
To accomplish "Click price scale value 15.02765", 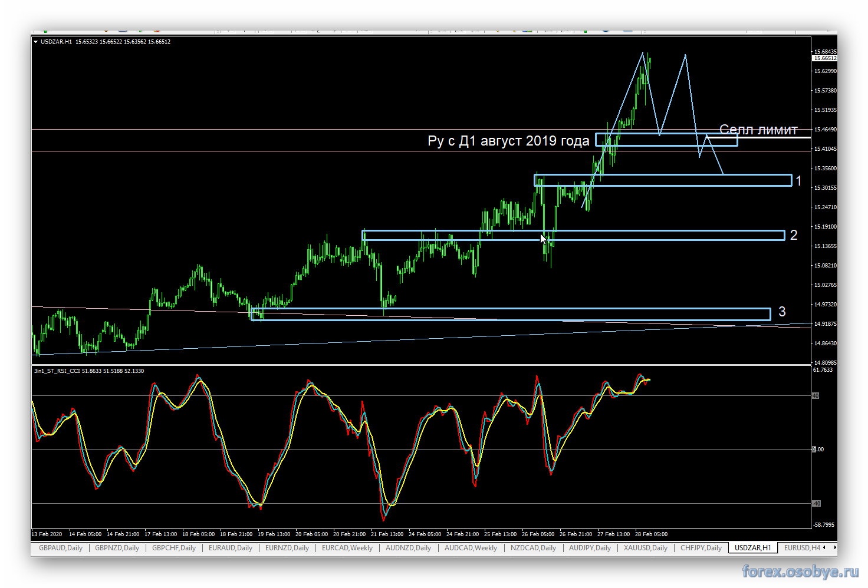I will 825,285.
